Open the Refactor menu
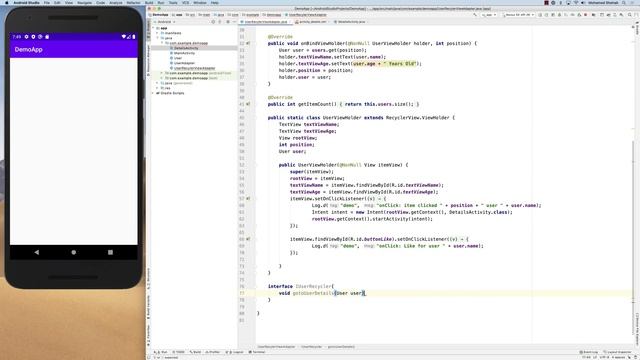This screenshot has width=640, height=360. point(133,2)
